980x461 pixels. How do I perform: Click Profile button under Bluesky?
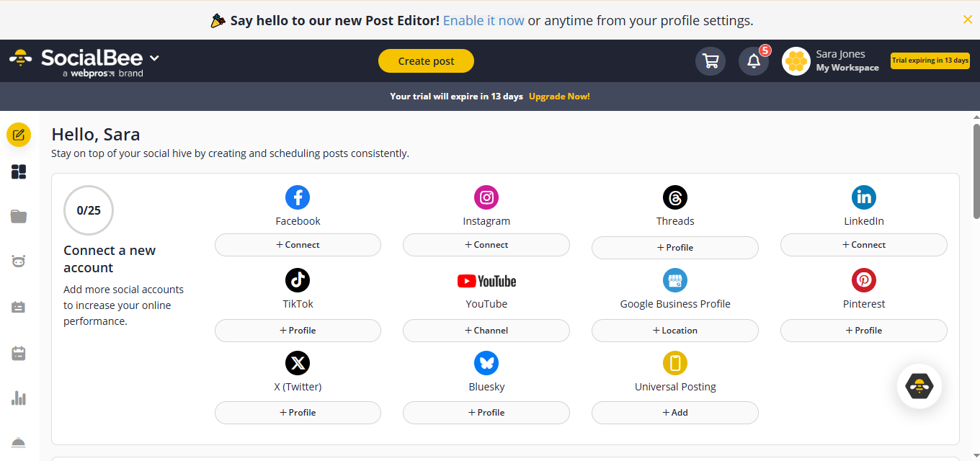(486, 413)
